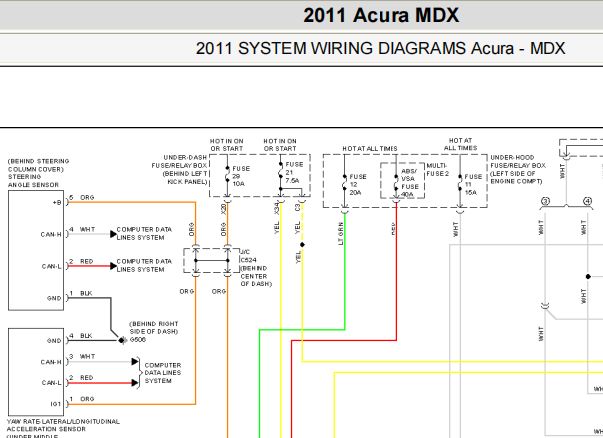Click the "(BEHIND RIGHT SIDE OF DASH)" note
Image resolution: width=603 pixels, height=438 pixels.
(154, 328)
